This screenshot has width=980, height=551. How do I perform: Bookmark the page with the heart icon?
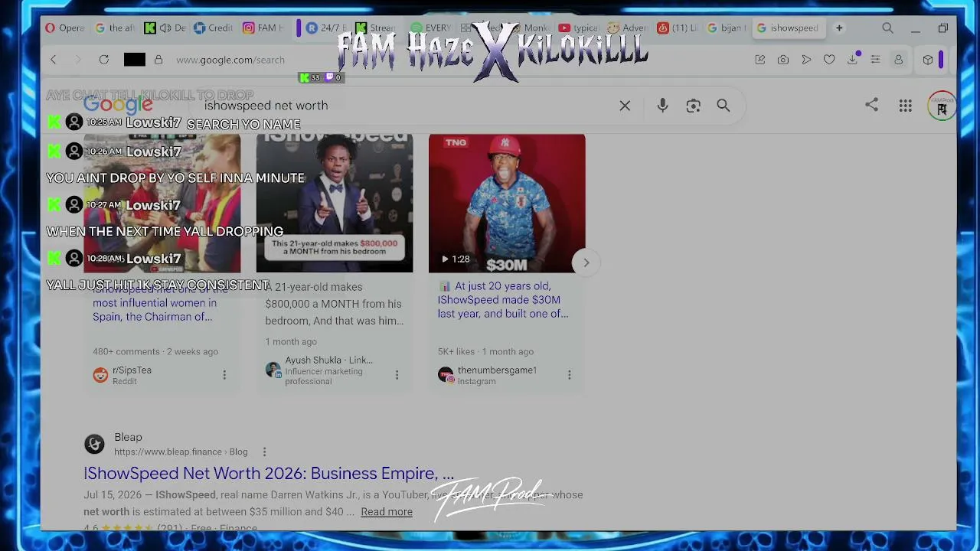pyautogui.click(x=829, y=60)
